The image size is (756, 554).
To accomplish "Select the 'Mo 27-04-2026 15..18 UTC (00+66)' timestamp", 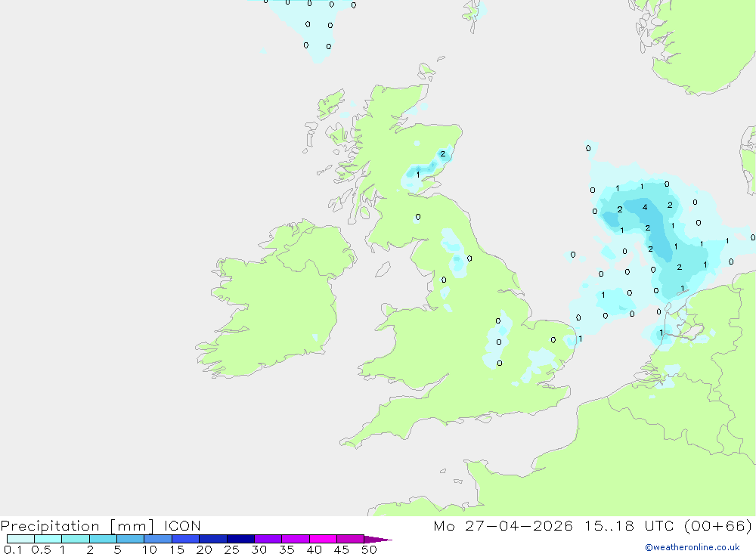I will pyautogui.click(x=593, y=525).
